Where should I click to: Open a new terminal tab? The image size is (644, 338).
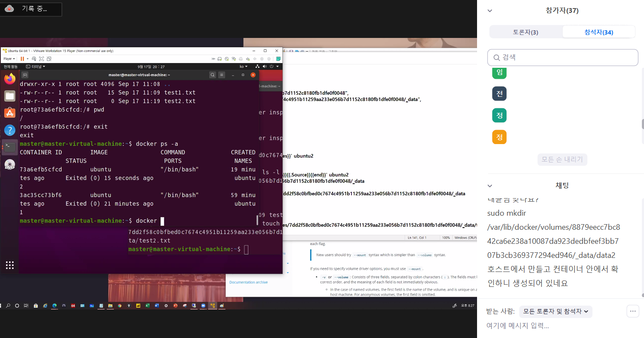pyautogui.click(x=25, y=75)
